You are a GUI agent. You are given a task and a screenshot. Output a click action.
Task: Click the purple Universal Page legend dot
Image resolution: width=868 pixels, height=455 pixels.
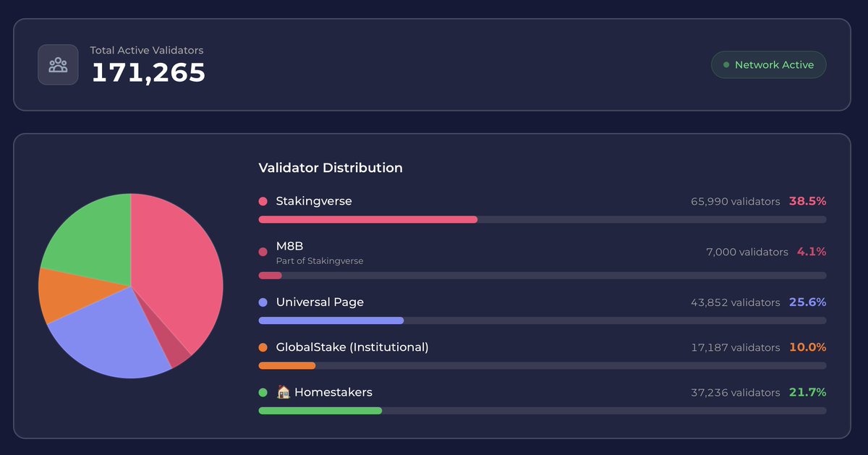263,302
